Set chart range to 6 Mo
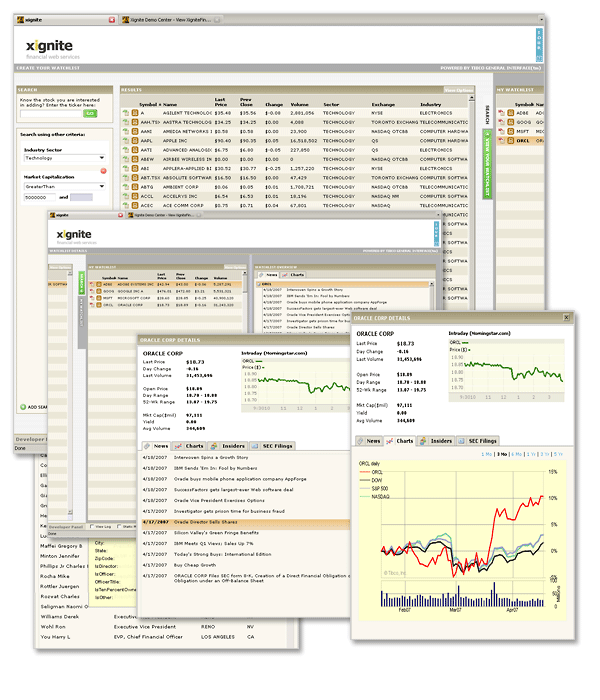Image resolution: width=600 pixels, height=700 pixels. (517, 454)
